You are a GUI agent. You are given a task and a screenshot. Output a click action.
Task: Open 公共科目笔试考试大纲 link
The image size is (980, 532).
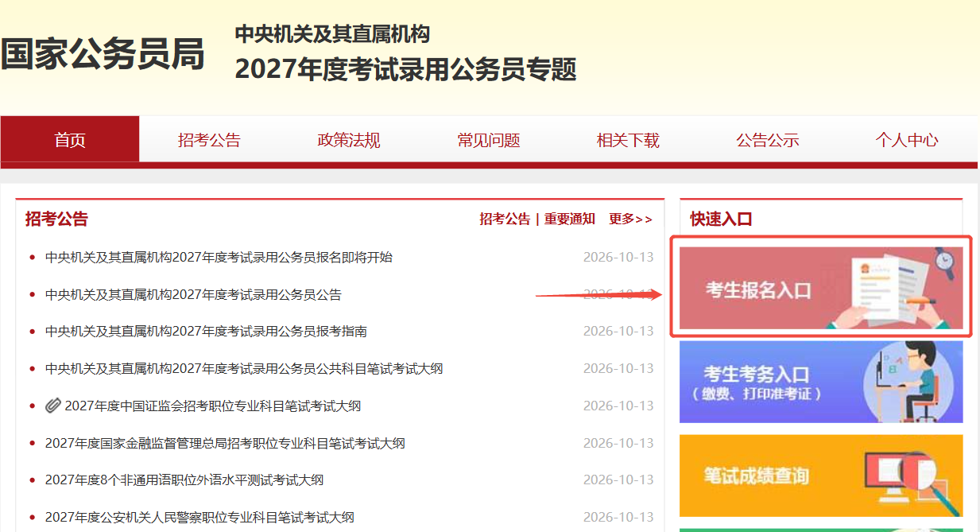(x=244, y=368)
